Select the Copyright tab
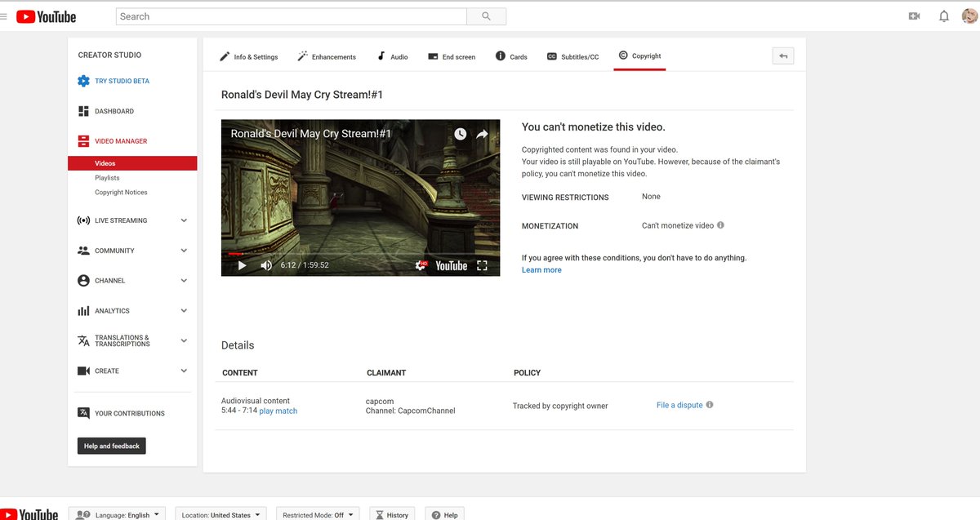980x520 pixels. coord(639,56)
